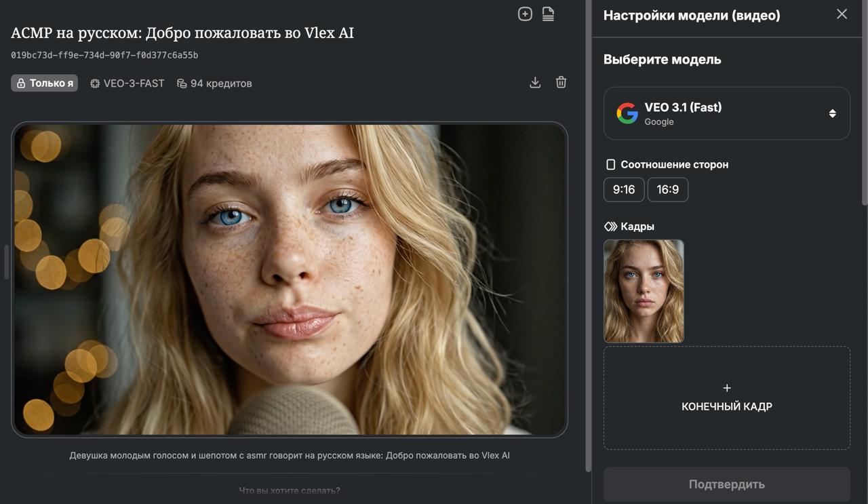Download the video using the download icon
Image resolution: width=868 pixels, height=504 pixels.
(535, 82)
